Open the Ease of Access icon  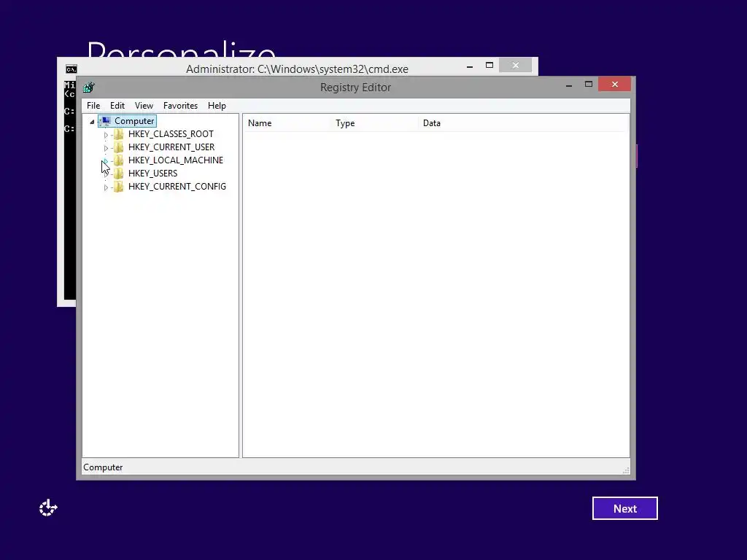pyautogui.click(x=48, y=508)
